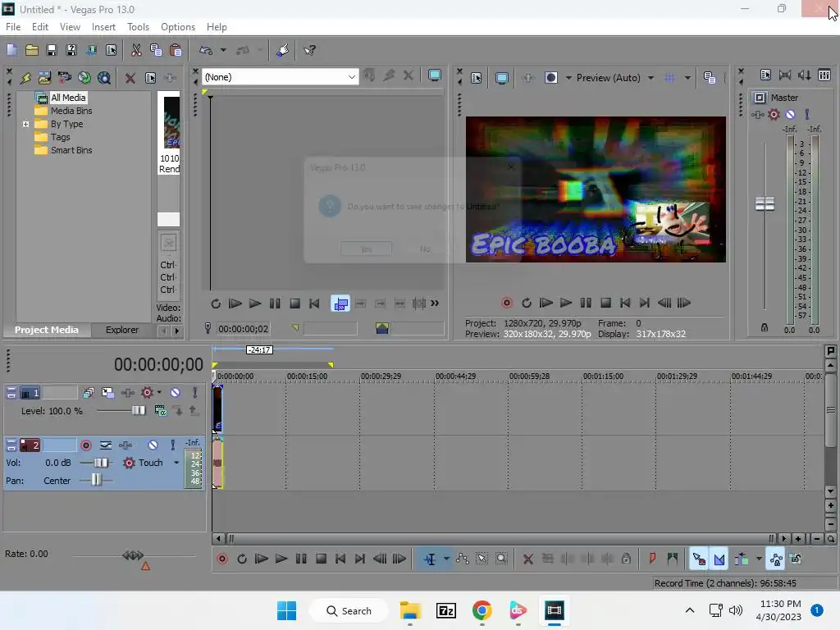Open Google Chrome from the taskbar
The image size is (840, 630).
(482, 610)
